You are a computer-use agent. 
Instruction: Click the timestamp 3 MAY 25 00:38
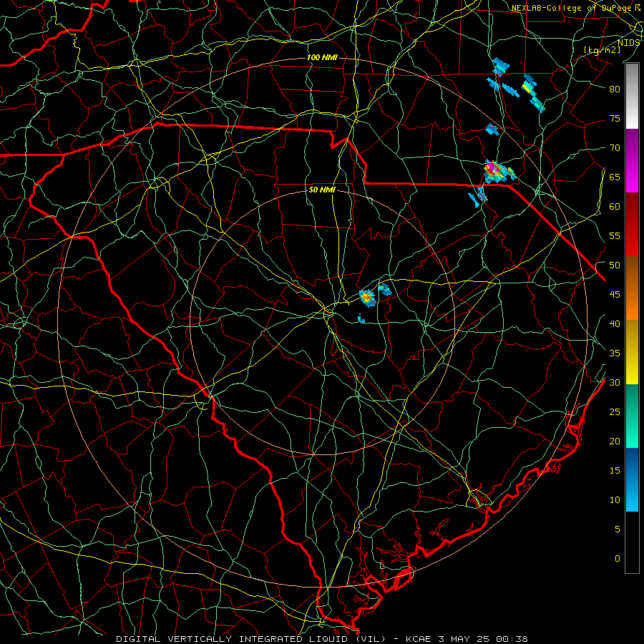484,639
